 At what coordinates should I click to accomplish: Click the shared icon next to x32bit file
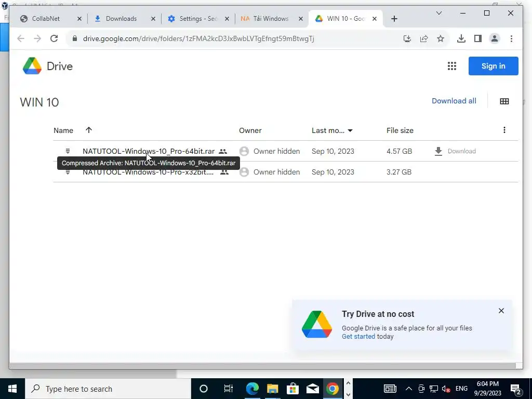224,172
